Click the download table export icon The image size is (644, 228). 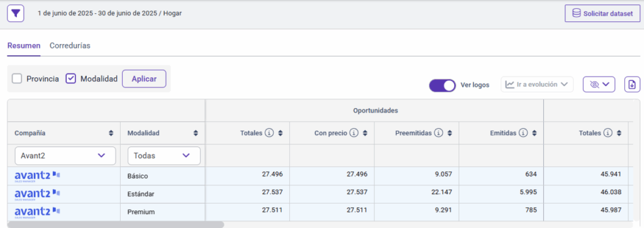632,84
